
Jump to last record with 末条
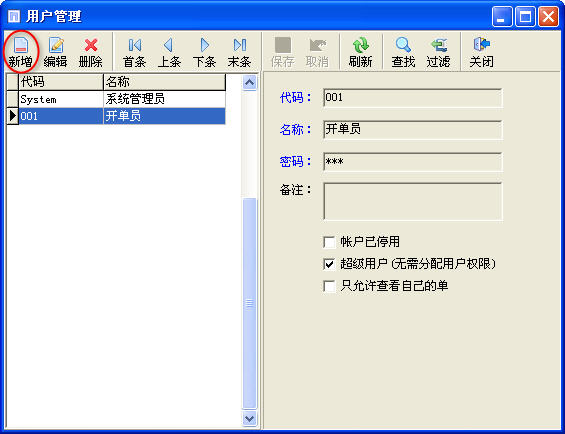point(239,52)
